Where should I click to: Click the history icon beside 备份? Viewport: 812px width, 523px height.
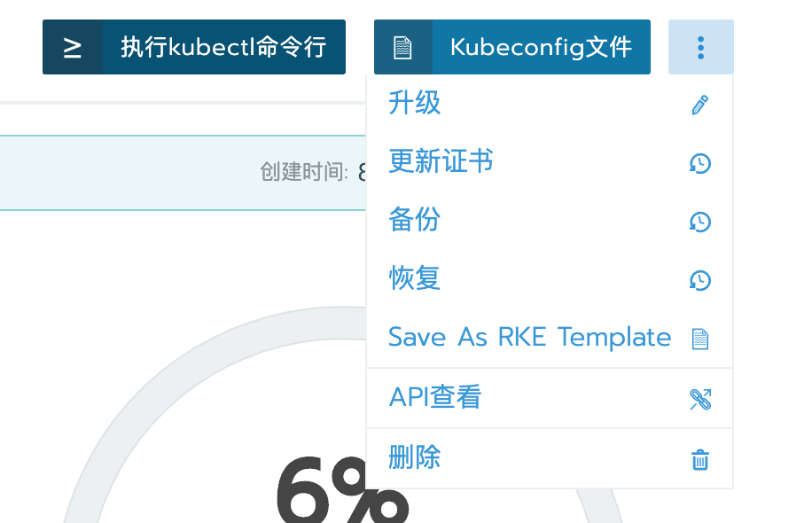700,222
